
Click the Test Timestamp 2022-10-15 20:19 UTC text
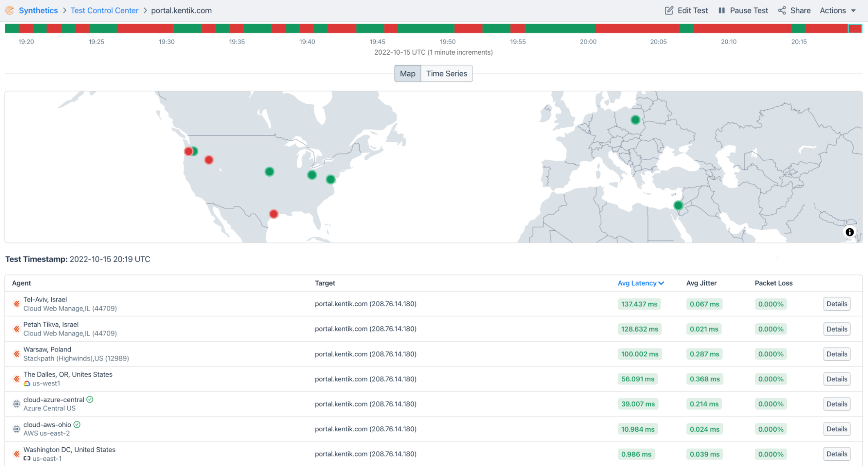click(78, 259)
